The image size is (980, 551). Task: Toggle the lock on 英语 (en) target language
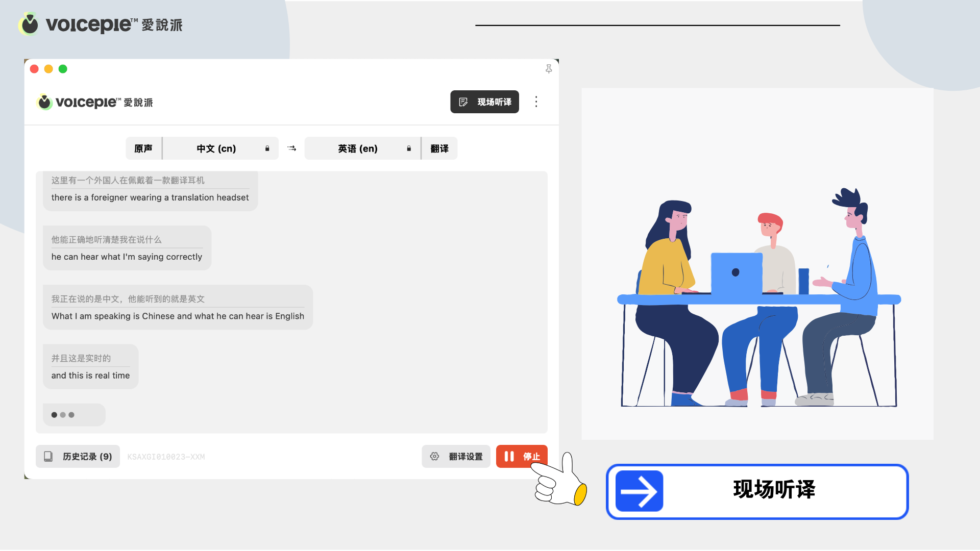click(408, 148)
